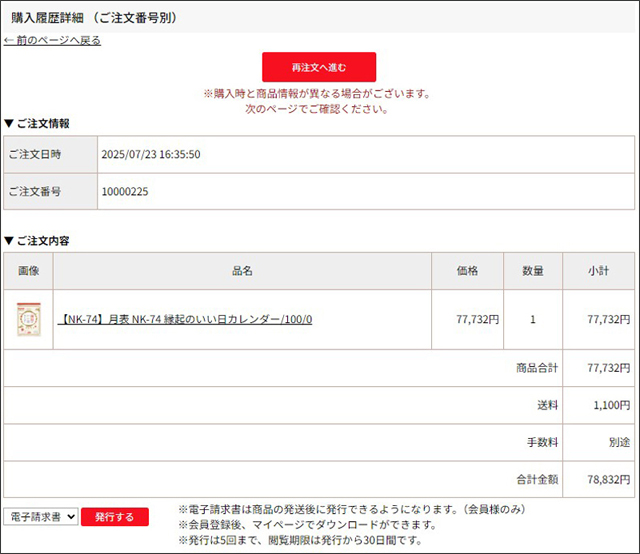Click the ▼ご注文内容 section heading
The image size is (640, 554).
tap(37, 241)
